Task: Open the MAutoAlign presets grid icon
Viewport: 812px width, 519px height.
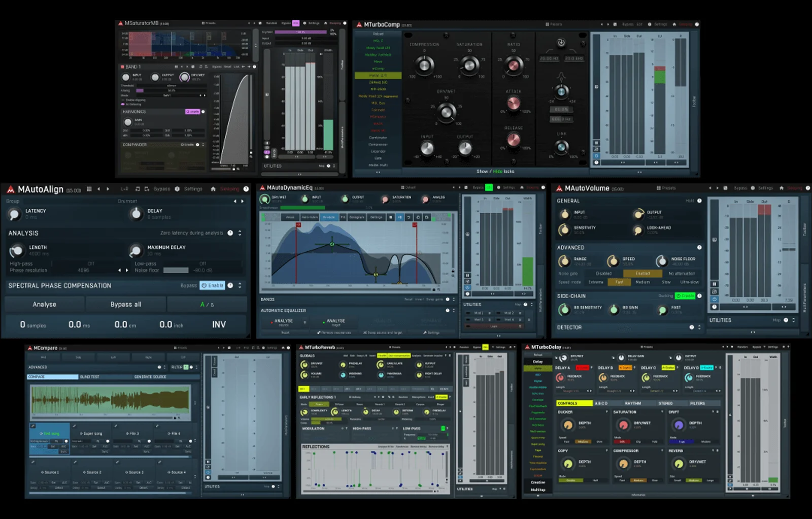Action: tap(89, 189)
